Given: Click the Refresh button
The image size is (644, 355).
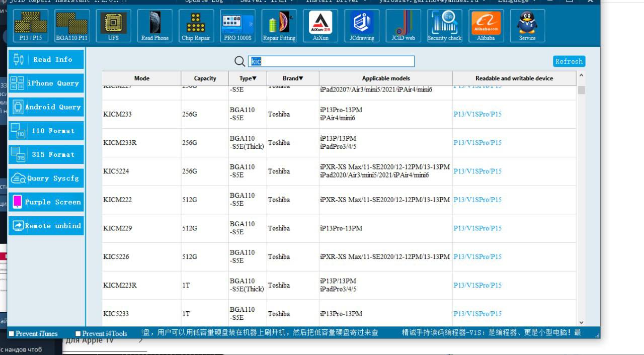Looking at the screenshot, I should coord(569,61).
